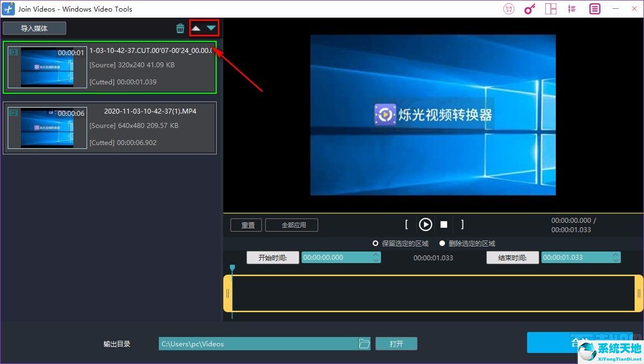
Task: Open the shopping cart purchase icon
Action: coord(508,9)
